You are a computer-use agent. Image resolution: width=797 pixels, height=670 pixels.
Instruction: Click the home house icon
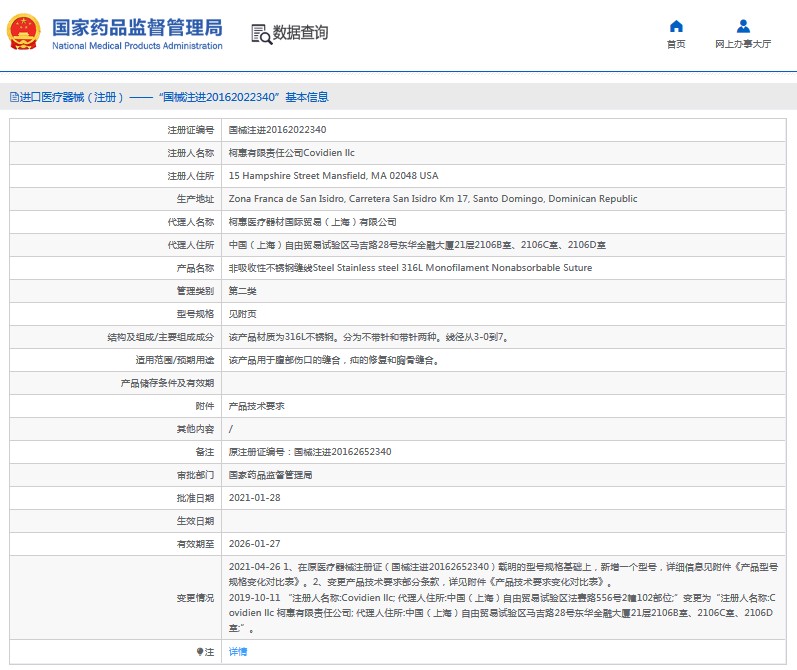point(676,26)
